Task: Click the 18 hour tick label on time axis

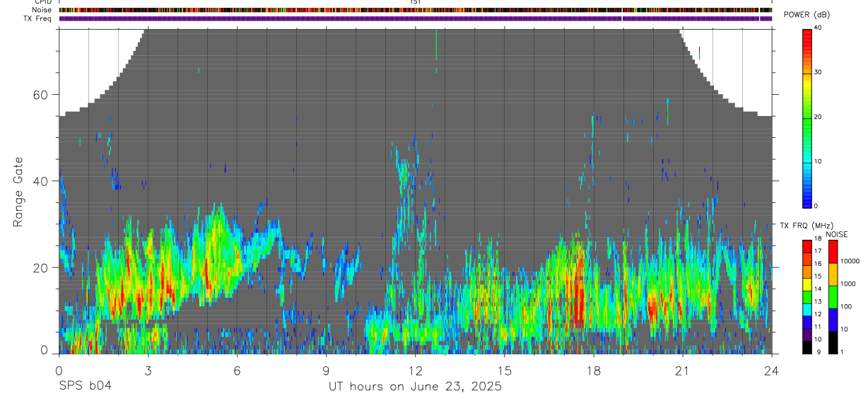Action: pos(594,371)
